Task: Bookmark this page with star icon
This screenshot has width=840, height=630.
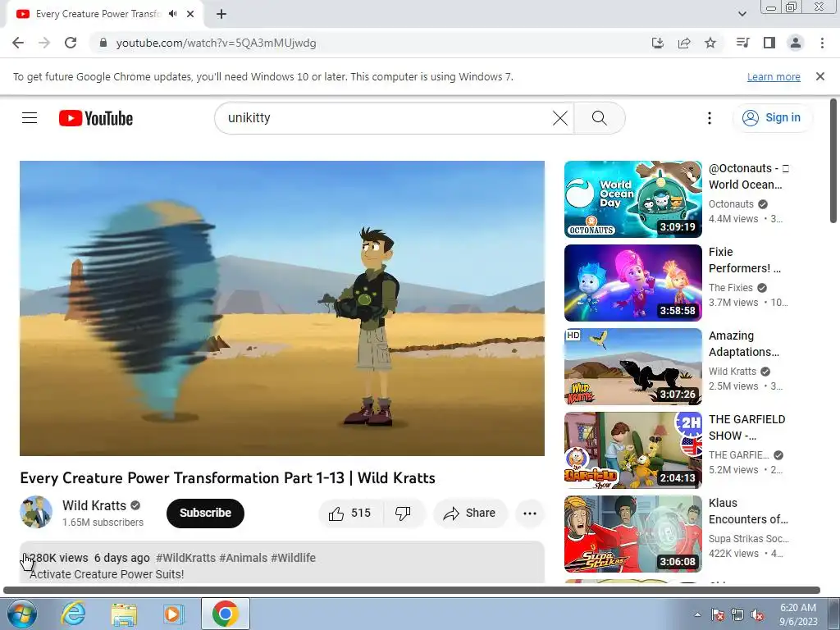Action: [710, 43]
